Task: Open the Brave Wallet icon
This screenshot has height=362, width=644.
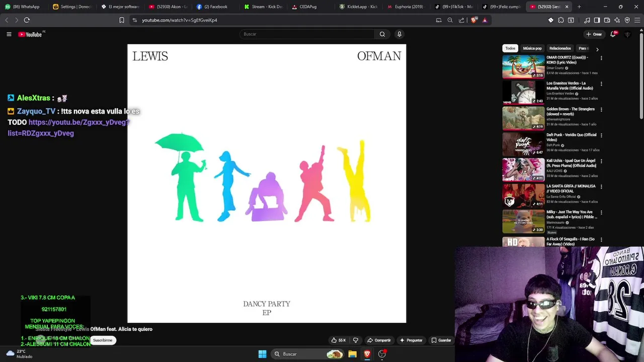Action: click(x=607, y=20)
